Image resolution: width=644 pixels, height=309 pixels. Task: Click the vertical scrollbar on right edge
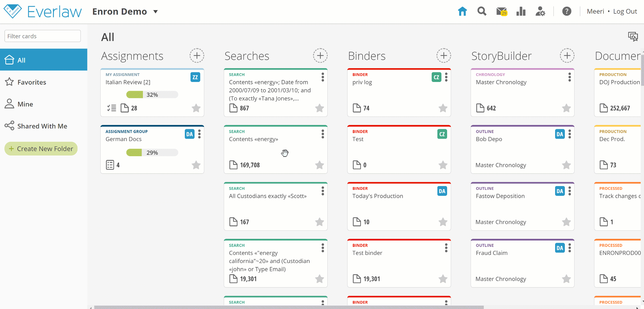click(x=642, y=70)
